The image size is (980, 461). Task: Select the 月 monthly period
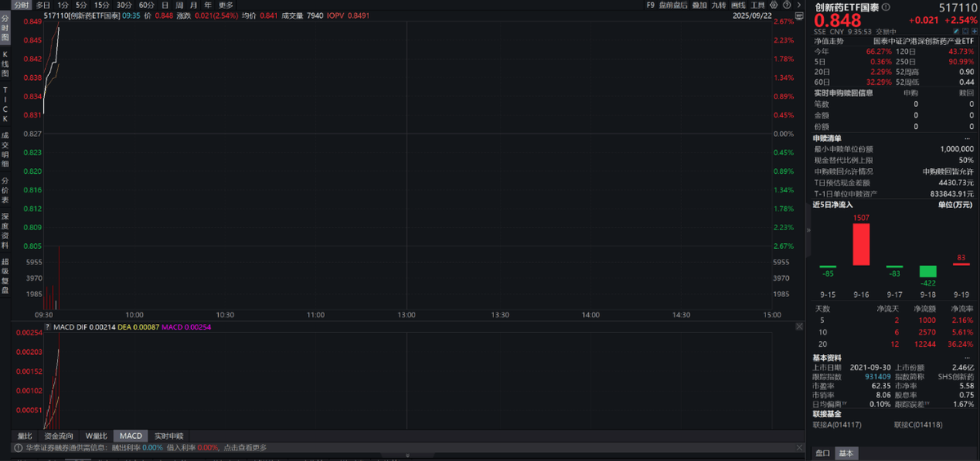(193, 5)
